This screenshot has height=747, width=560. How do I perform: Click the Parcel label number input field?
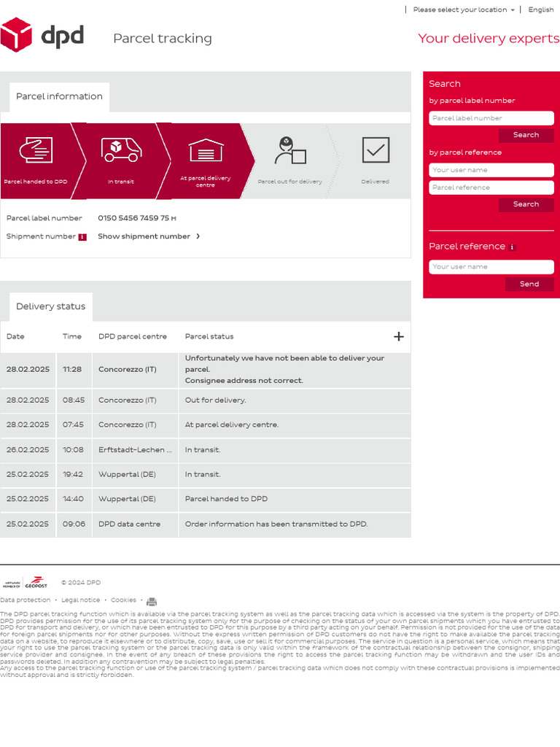[x=491, y=118]
